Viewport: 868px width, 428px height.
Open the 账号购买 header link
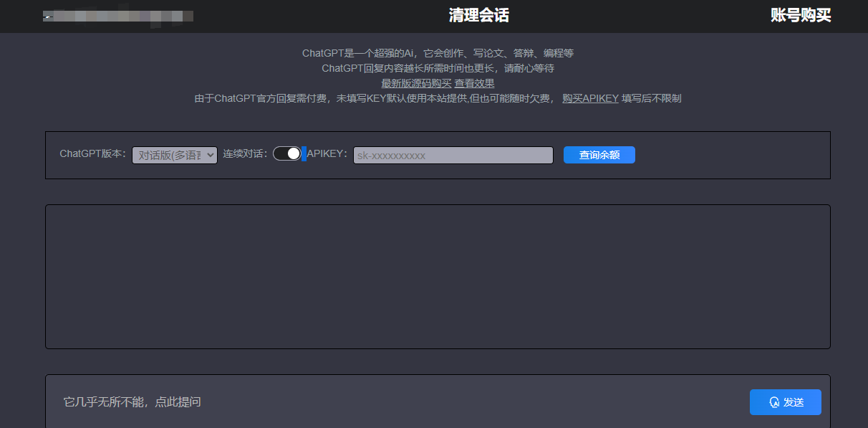[x=801, y=16]
